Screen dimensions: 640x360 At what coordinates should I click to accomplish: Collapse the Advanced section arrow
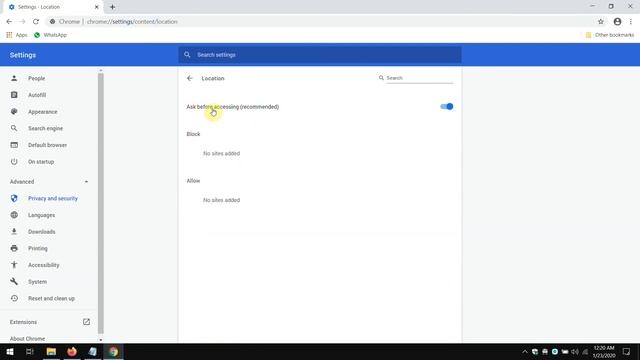[x=86, y=182]
